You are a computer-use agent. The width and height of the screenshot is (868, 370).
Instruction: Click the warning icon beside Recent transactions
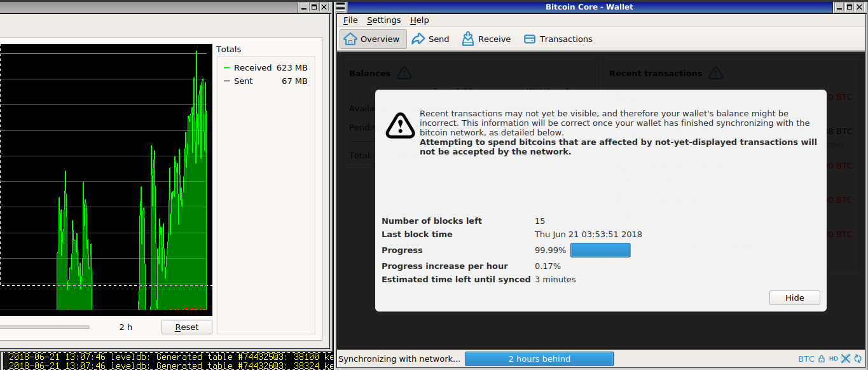coord(716,73)
